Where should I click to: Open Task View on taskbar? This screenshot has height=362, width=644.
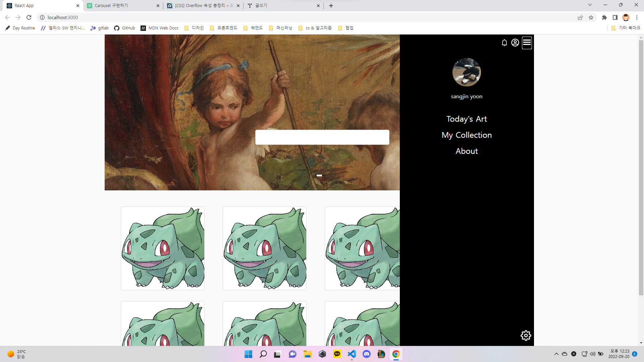pyautogui.click(x=277, y=354)
